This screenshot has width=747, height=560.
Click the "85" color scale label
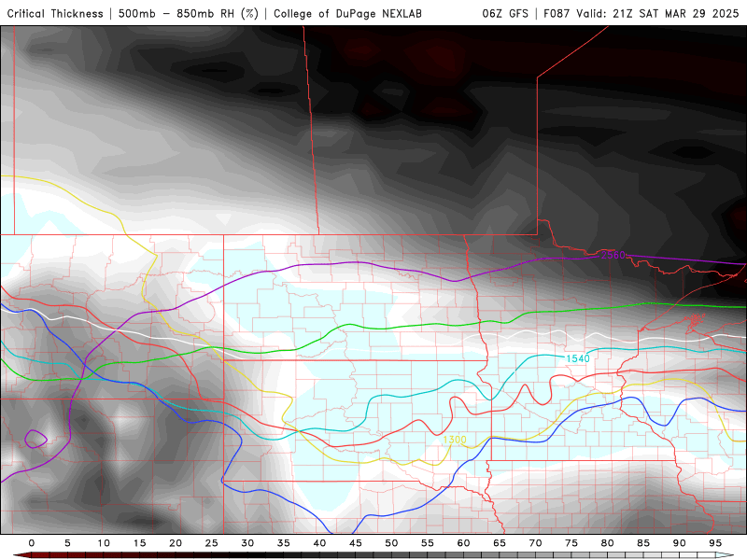(643, 543)
